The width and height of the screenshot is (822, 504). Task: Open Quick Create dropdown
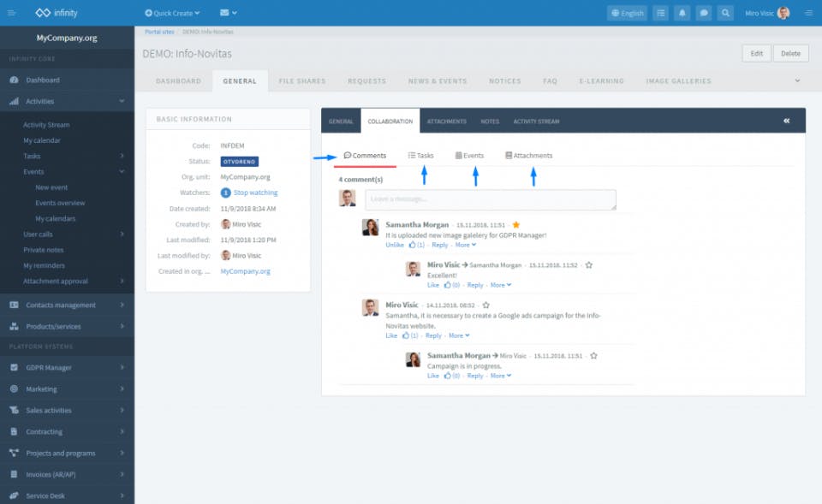(172, 13)
